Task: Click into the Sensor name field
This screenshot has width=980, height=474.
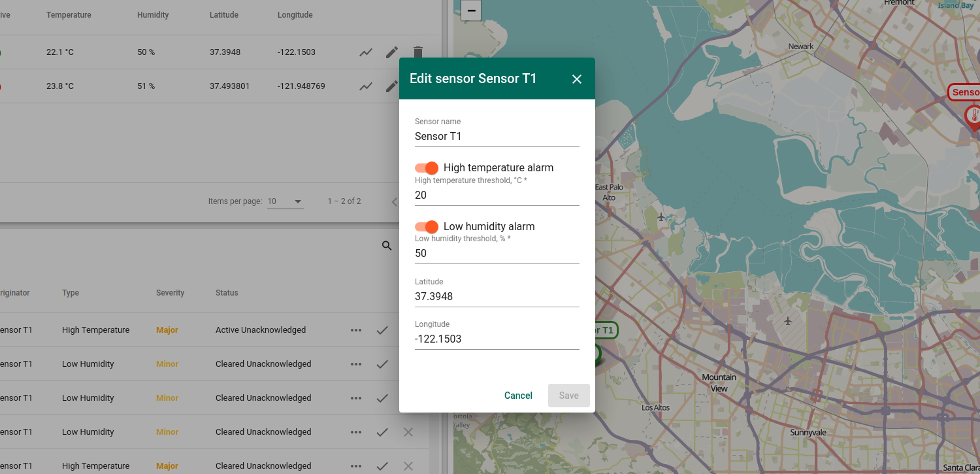Action: (497, 136)
